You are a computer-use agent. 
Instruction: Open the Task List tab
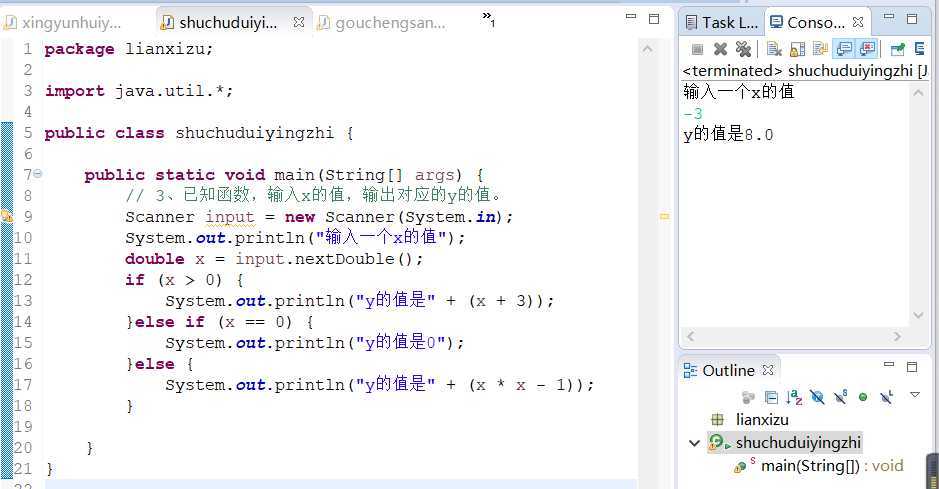coord(722,23)
